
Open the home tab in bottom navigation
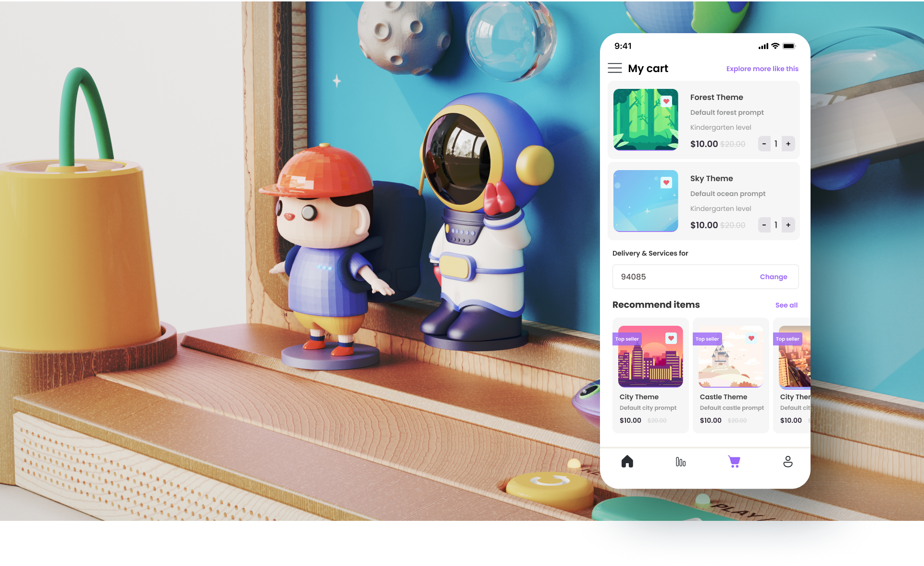(627, 462)
